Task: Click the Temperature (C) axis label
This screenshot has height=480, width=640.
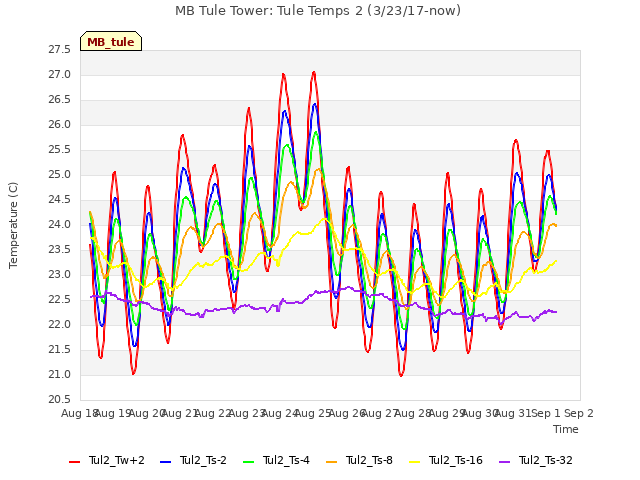Action: click(x=13, y=225)
